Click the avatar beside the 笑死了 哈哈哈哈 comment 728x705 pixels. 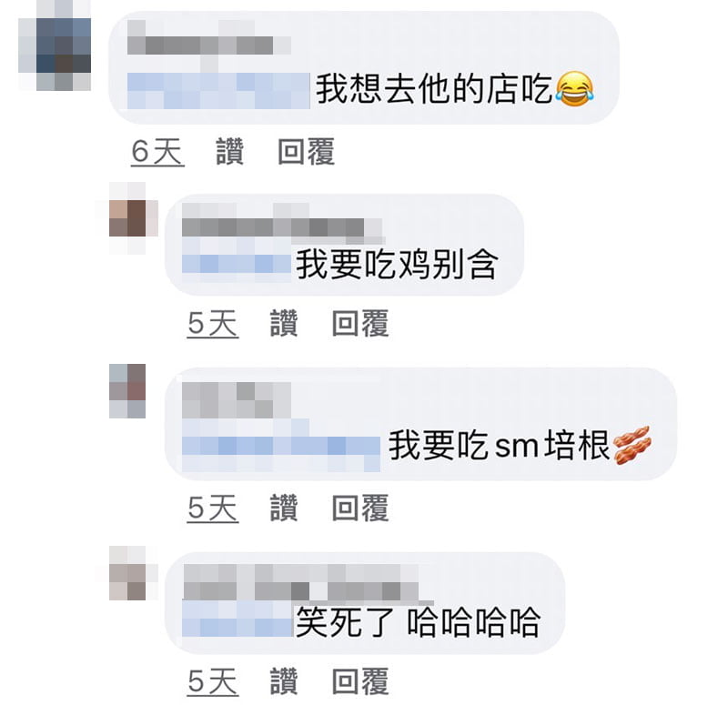pos(127,573)
